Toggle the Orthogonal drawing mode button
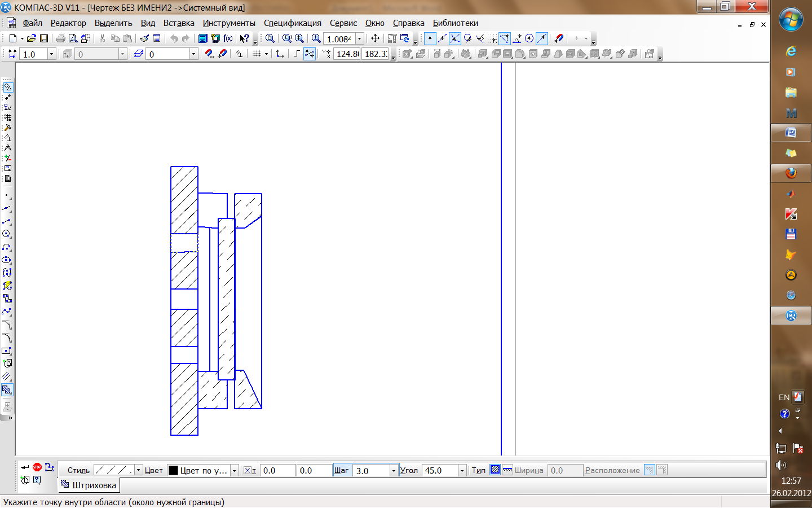 point(296,54)
